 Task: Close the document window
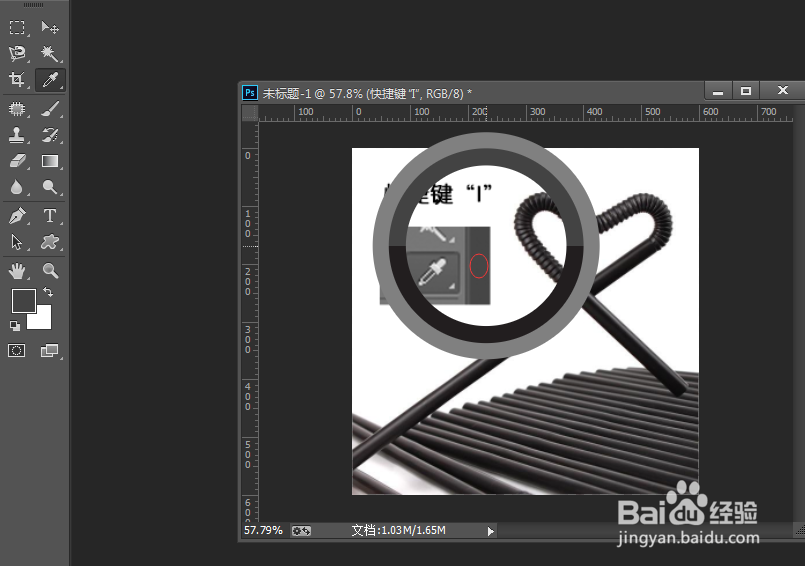782,90
